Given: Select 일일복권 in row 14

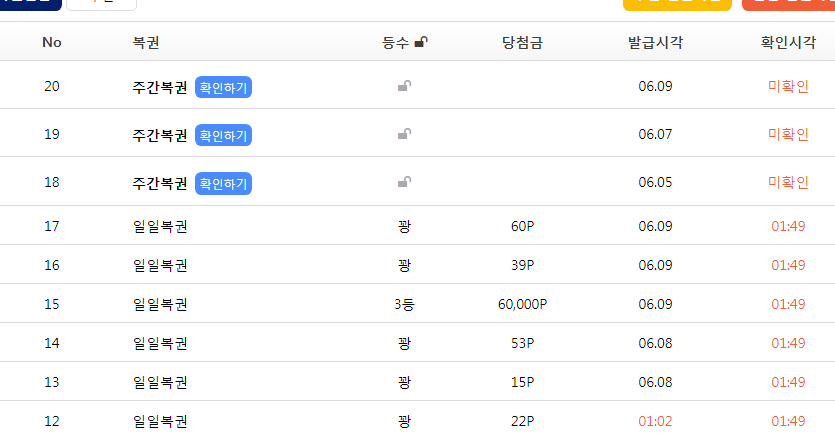Looking at the screenshot, I should 160,344.
